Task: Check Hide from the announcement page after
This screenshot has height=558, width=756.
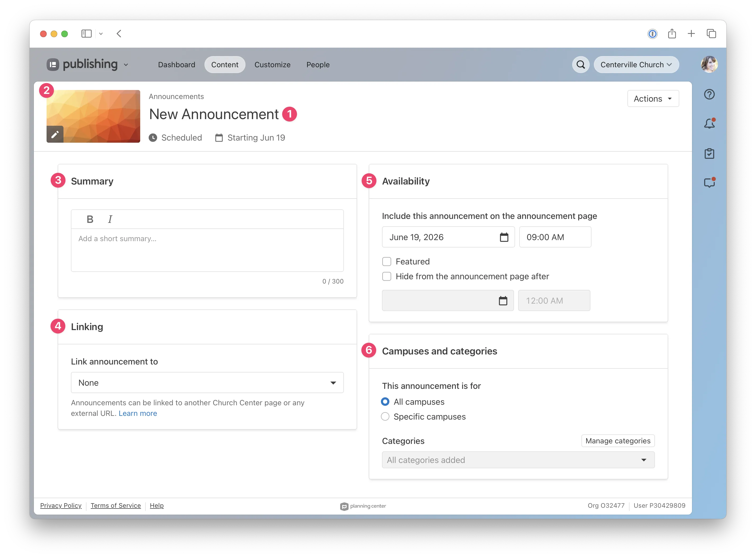Action: pyautogui.click(x=386, y=277)
